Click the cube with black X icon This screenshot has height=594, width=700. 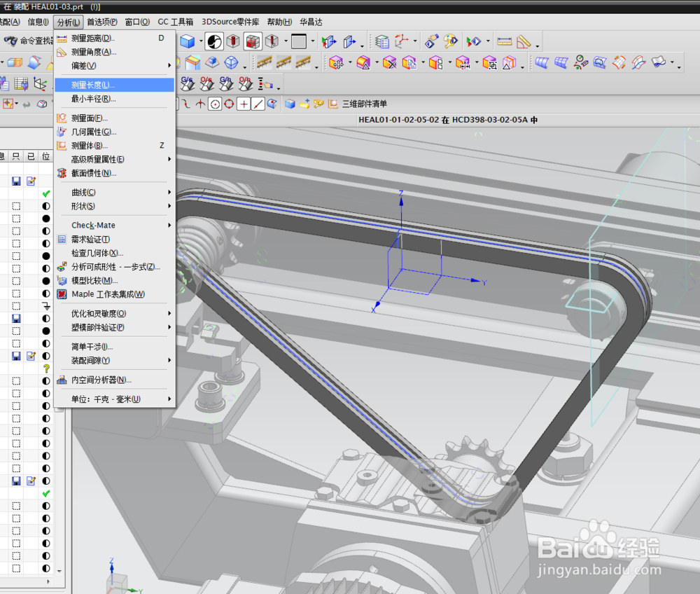pyautogui.click(x=389, y=63)
